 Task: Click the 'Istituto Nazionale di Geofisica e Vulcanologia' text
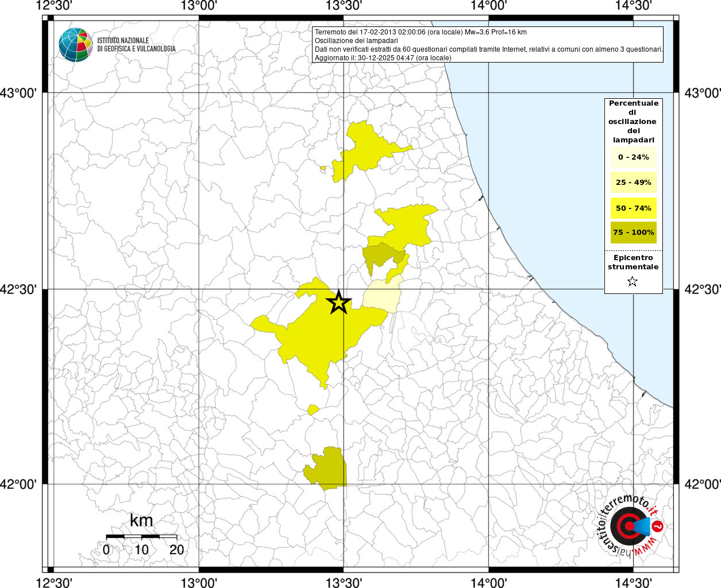coord(136,45)
